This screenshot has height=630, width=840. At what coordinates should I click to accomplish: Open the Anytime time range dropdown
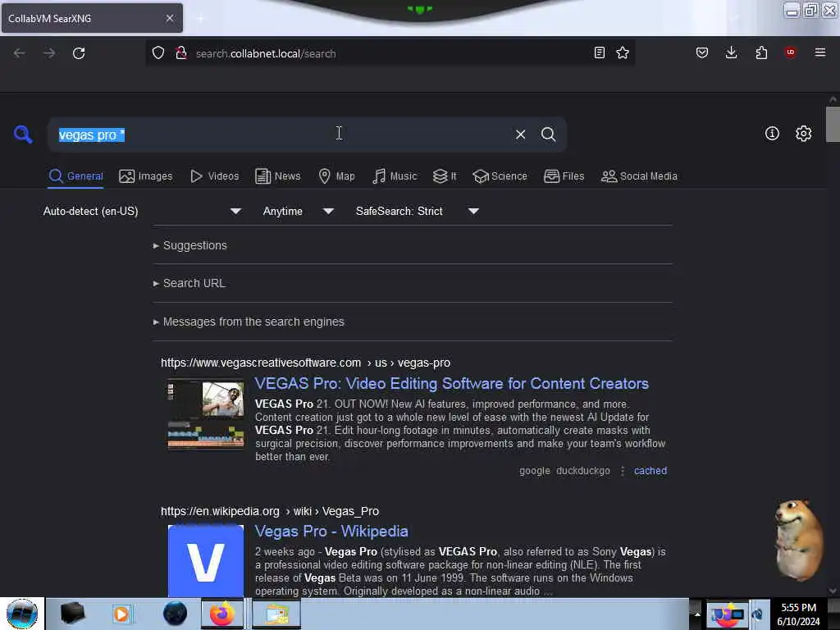(298, 211)
